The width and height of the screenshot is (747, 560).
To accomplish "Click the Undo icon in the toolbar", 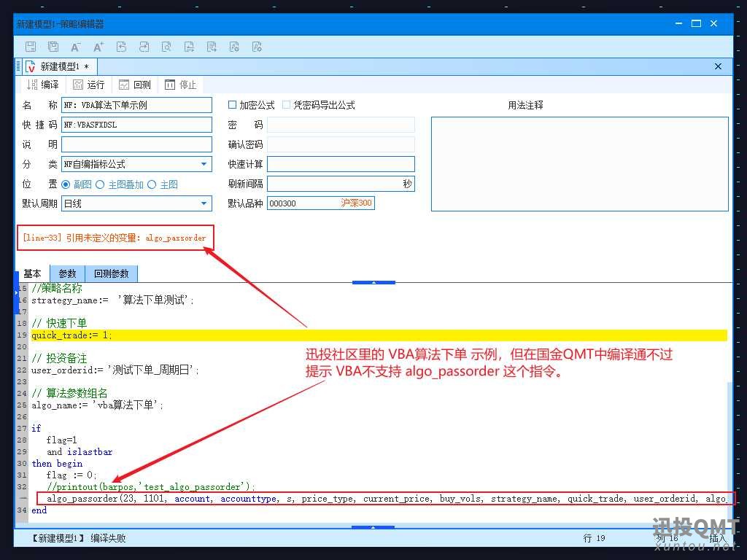I will coord(121,47).
